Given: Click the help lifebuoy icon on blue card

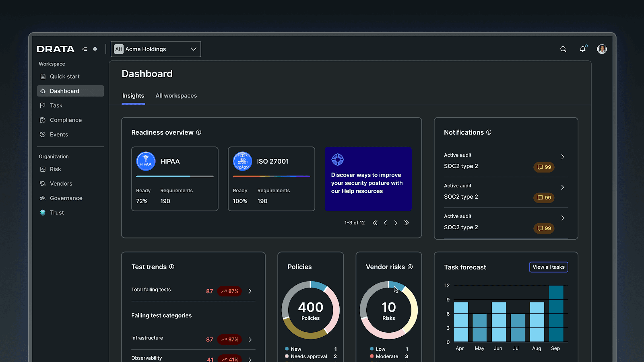Looking at the screenshot, I should point(337,160).
